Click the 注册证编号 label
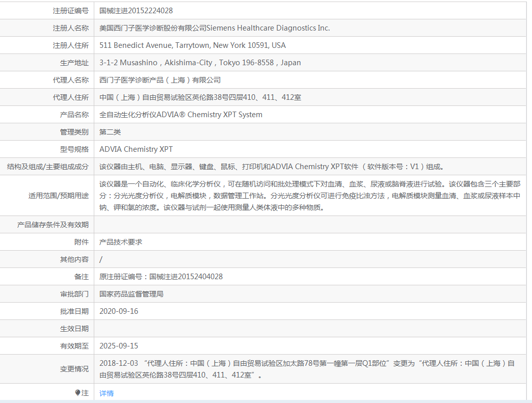The width and height of the screenshot is (532, 403). click(70, 11)
